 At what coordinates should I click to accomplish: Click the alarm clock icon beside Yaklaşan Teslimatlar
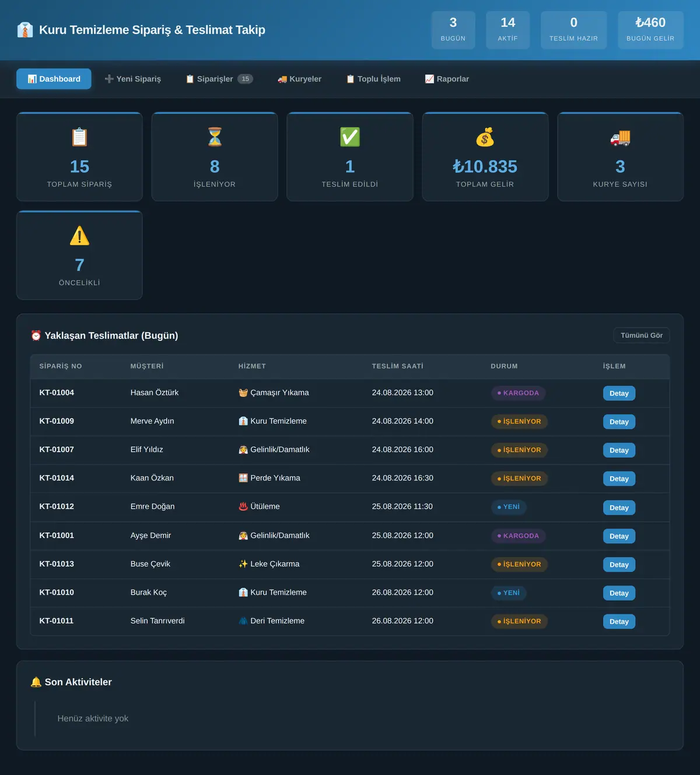tap(36, 336)
